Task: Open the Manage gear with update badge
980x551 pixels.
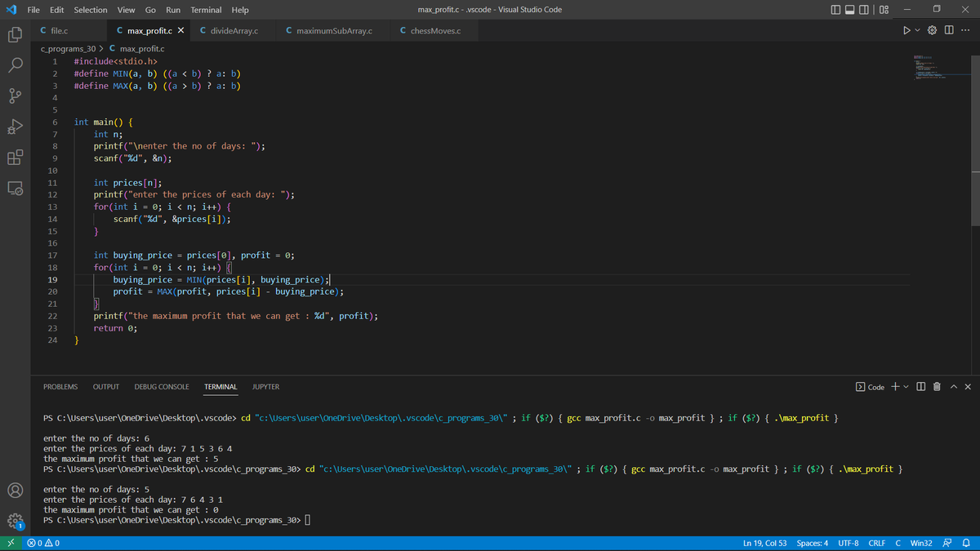Action: (15, 520)
